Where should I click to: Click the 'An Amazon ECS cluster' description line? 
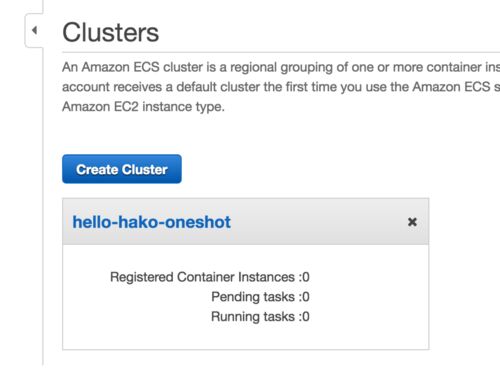pyautogui.click(x=281, y=67)
